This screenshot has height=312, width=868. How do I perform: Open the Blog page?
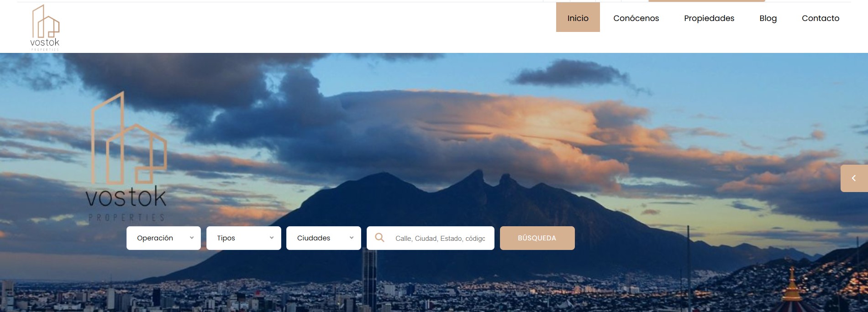pyautogui.click(x=768, y=18)
